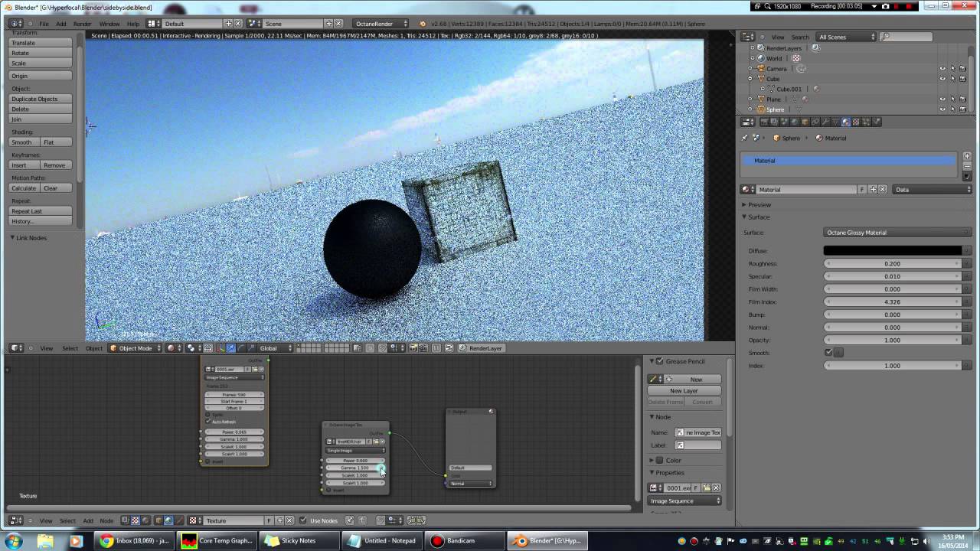Open the Scene properties tab icon

click(x=784, y=122)
